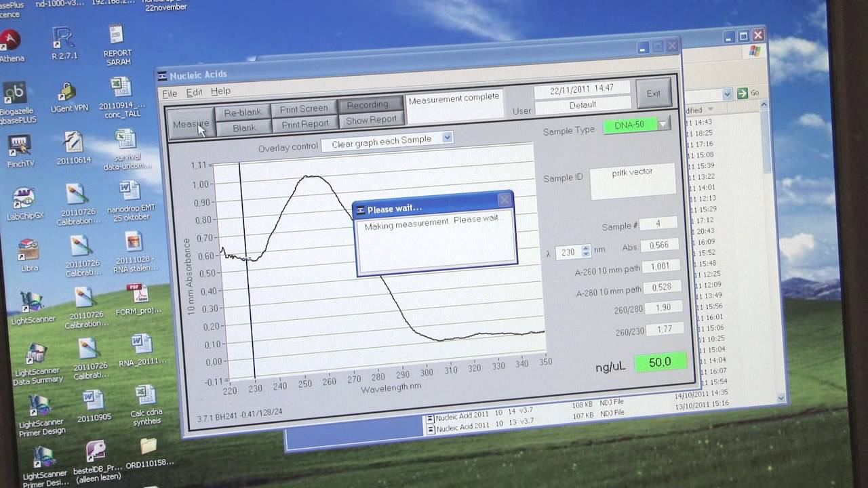Screen dimensions: 868x488
Task: Open the Edit menu
Action: 194,92
